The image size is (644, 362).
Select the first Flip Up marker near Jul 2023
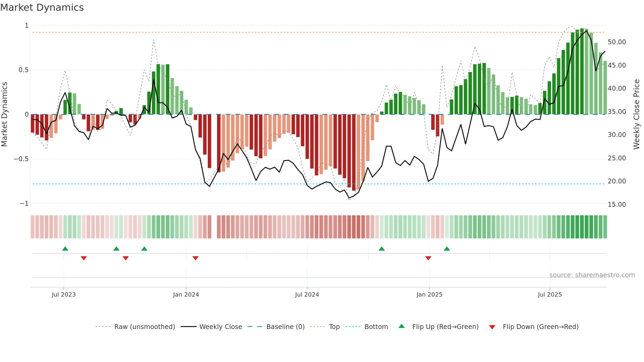(x=65, y=249)
